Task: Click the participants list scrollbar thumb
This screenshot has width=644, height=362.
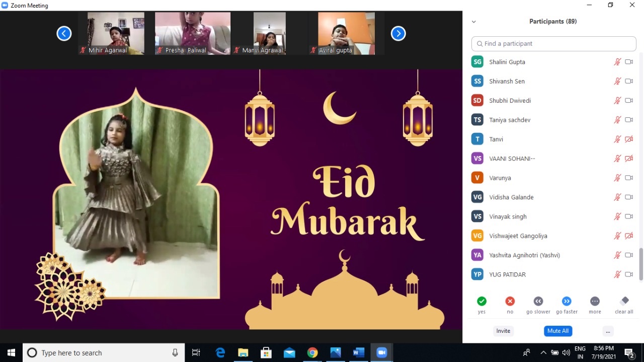Action: click(x=641, y=264)
